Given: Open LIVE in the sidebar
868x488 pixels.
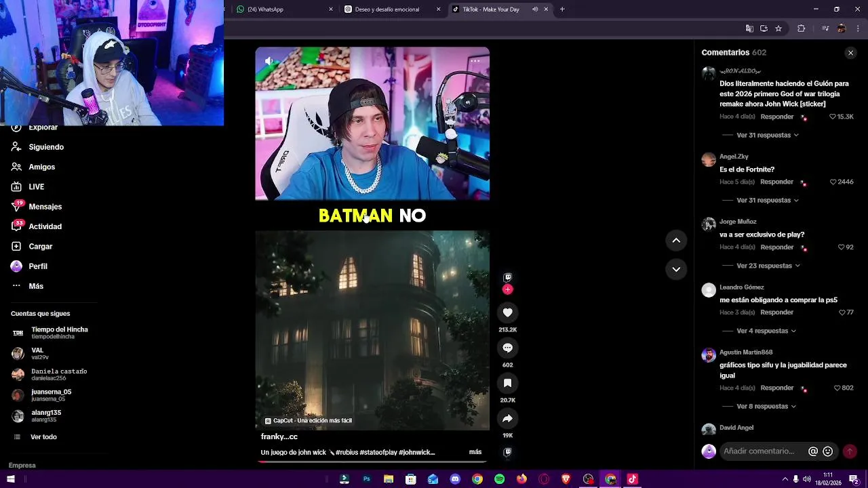Looking at the screenshot, I should coord(37,187).
